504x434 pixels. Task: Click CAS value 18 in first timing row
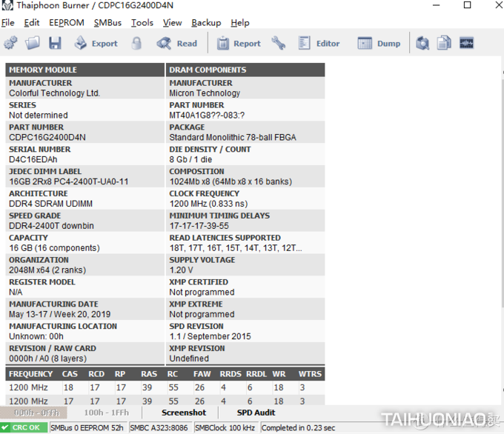(x=68, y=388)
